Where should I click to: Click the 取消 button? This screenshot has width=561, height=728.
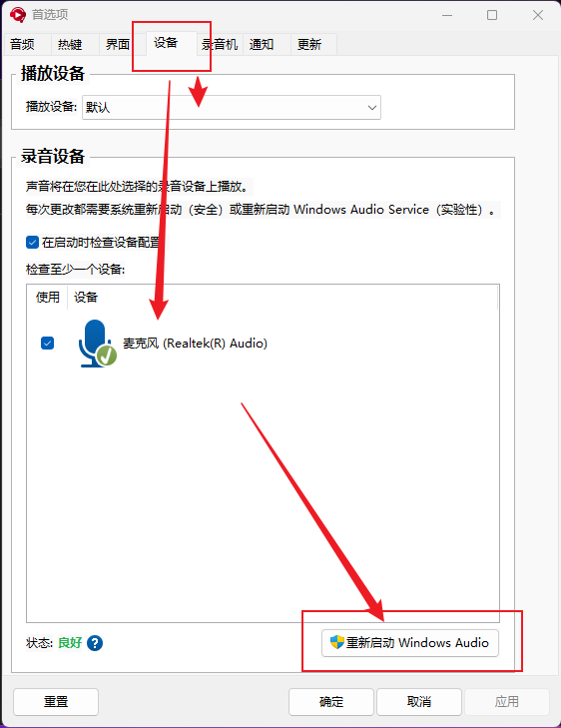(419, 701)
